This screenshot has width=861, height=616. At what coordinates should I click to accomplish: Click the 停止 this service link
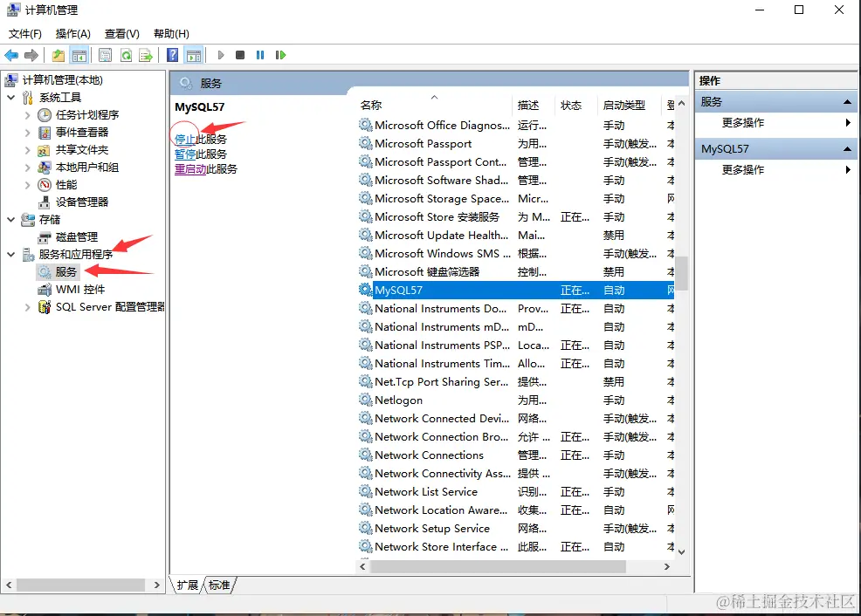184,140
